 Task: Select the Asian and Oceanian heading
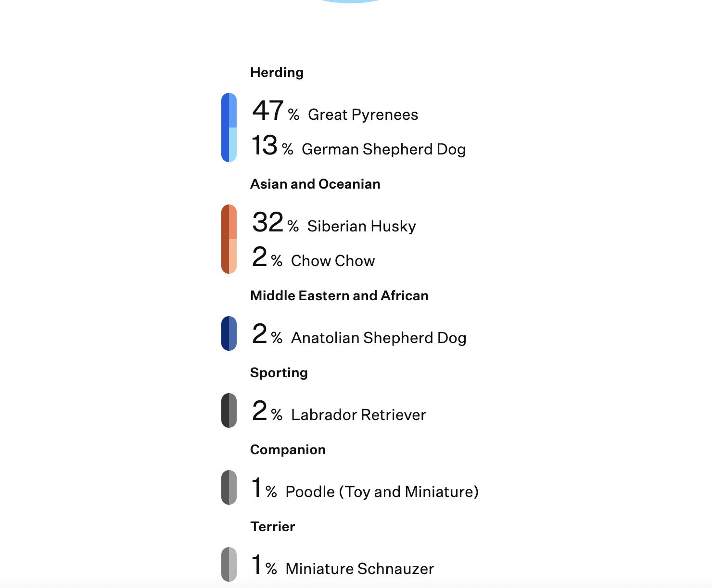[315, 184]
